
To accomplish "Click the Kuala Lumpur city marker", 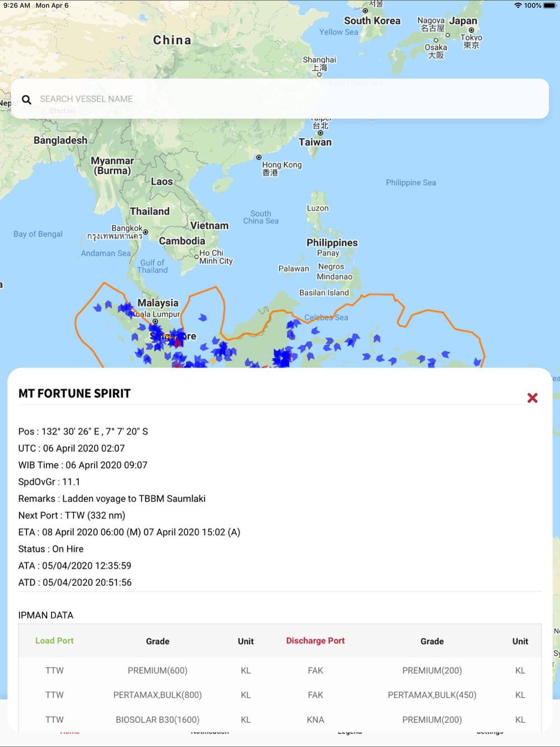I will [155, 321].
